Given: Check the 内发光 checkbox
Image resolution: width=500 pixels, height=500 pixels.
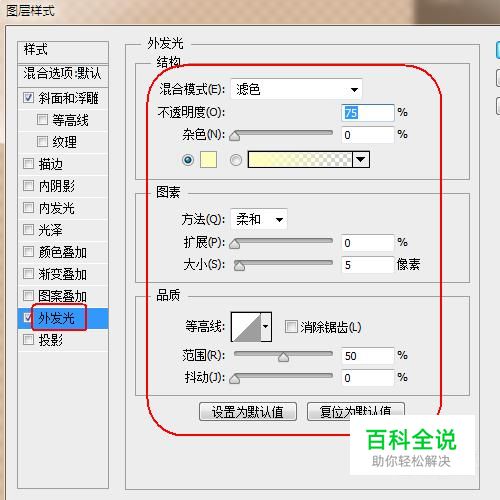Looking at the screenshot, I should (28, 207).
